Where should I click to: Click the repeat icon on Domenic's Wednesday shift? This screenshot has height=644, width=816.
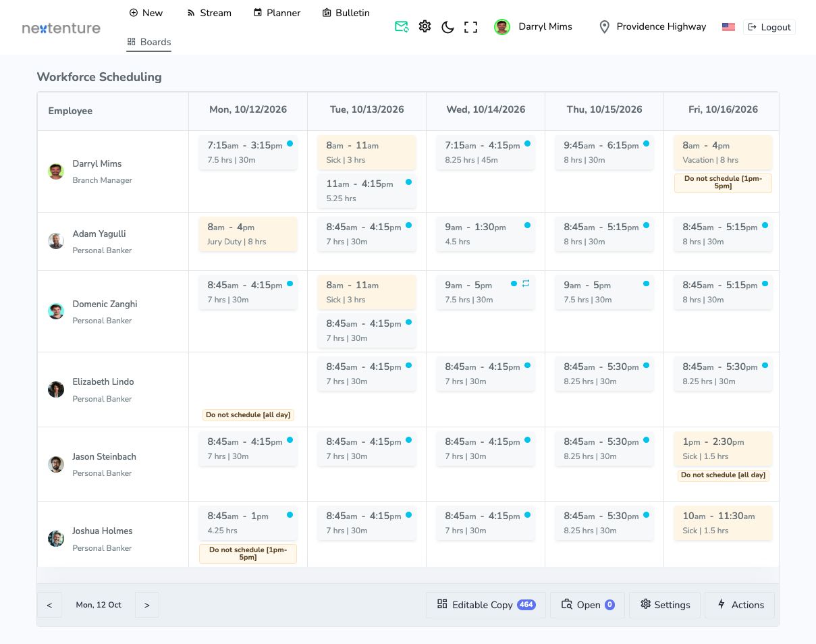point(526,284)
